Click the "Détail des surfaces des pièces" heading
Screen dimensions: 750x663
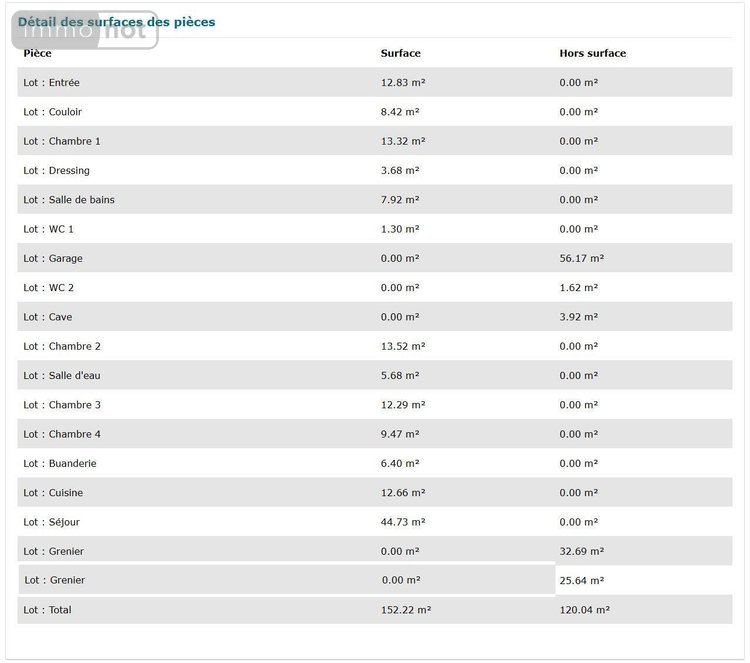pyautogui.click(x=116, y=21)
